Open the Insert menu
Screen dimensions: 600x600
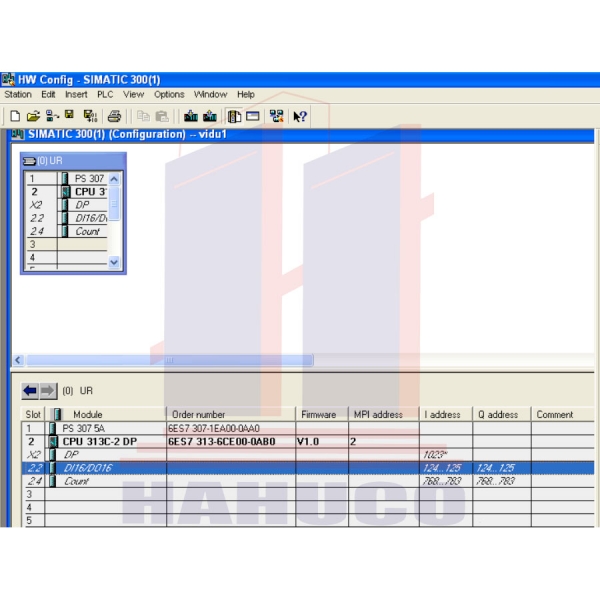point(76,95)
